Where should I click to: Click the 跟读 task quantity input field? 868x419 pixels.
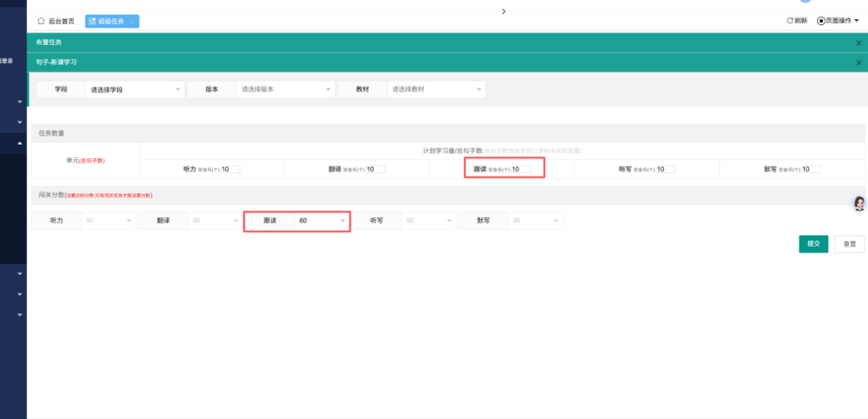click(x=519, y=170)
